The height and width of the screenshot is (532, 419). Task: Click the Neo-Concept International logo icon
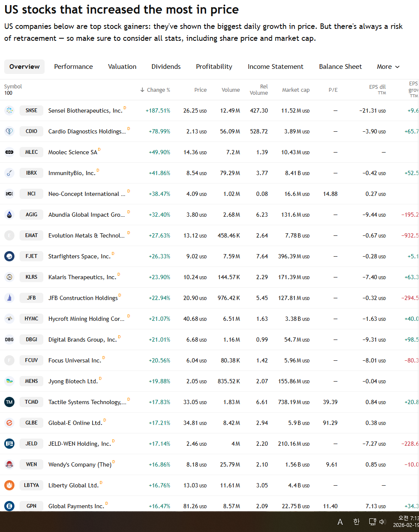tap(9, 194)
